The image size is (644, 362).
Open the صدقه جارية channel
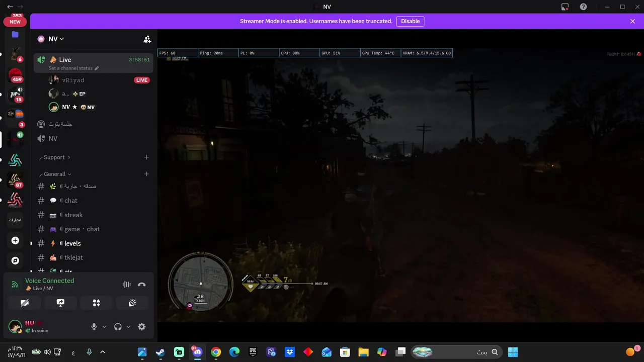pos(94,186)
